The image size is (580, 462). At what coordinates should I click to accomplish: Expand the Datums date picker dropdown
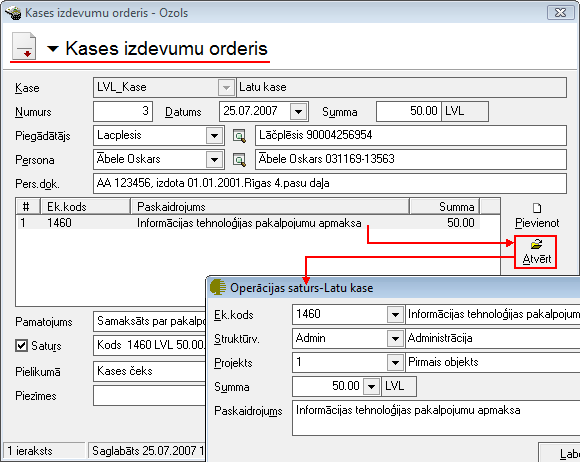(298, 111)
